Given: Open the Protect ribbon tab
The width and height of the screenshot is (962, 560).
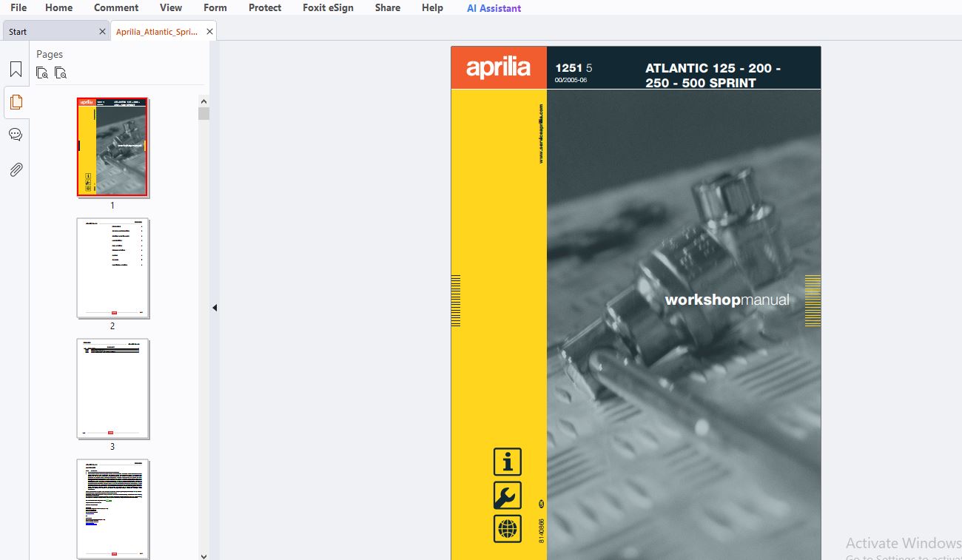Looking at the screenshot, I should (x=265, y=7).
